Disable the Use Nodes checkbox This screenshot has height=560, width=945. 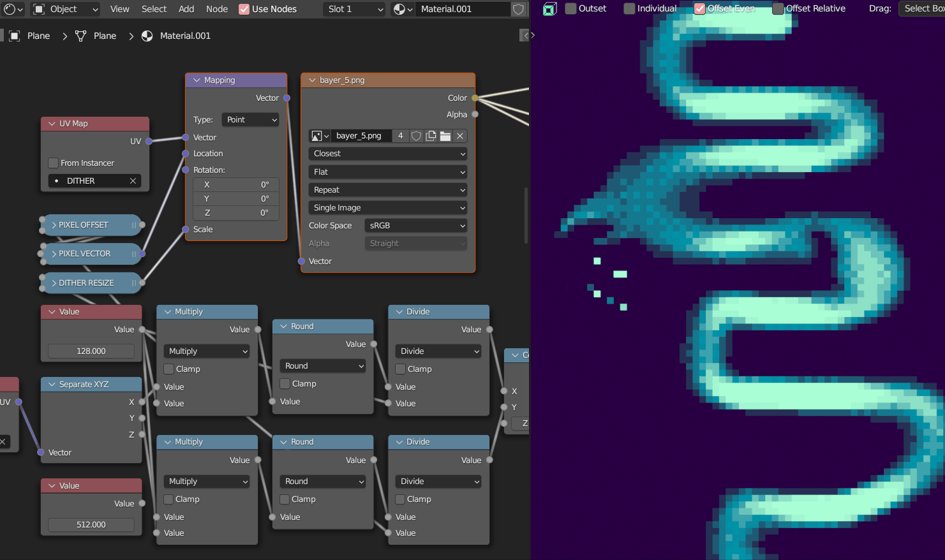tap(244, 9)
